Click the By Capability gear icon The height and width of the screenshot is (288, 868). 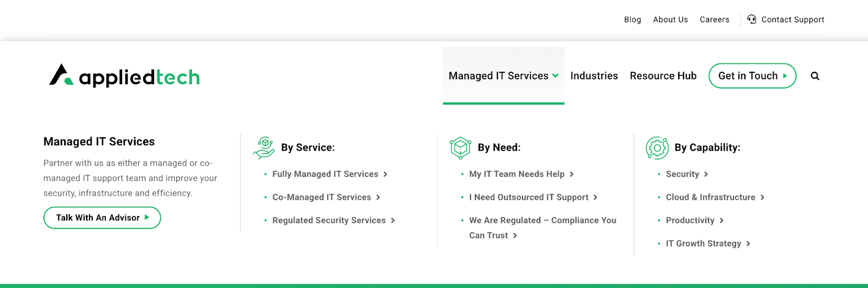click(657, 148)
